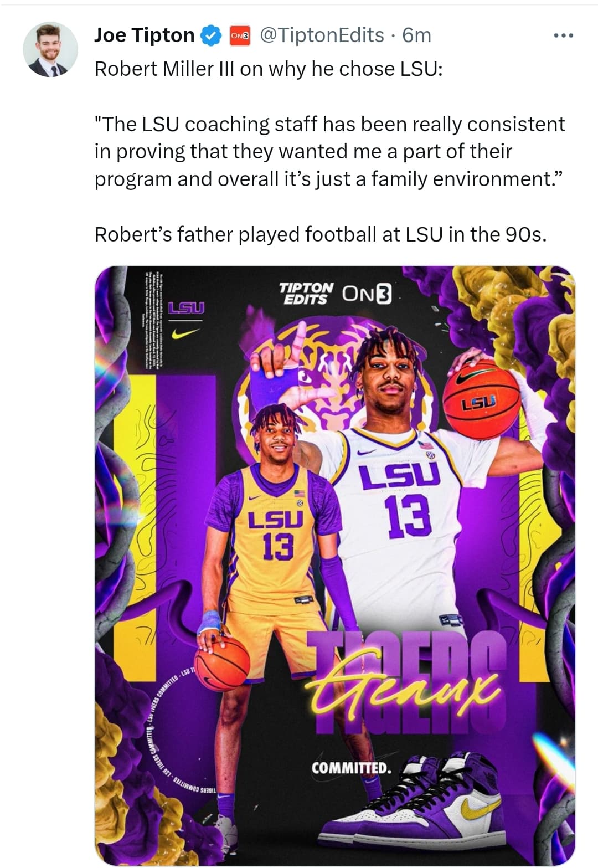The image size is (598, 868).
Task: Click the 6m tweet timestamp
Action: pos(416,35)
